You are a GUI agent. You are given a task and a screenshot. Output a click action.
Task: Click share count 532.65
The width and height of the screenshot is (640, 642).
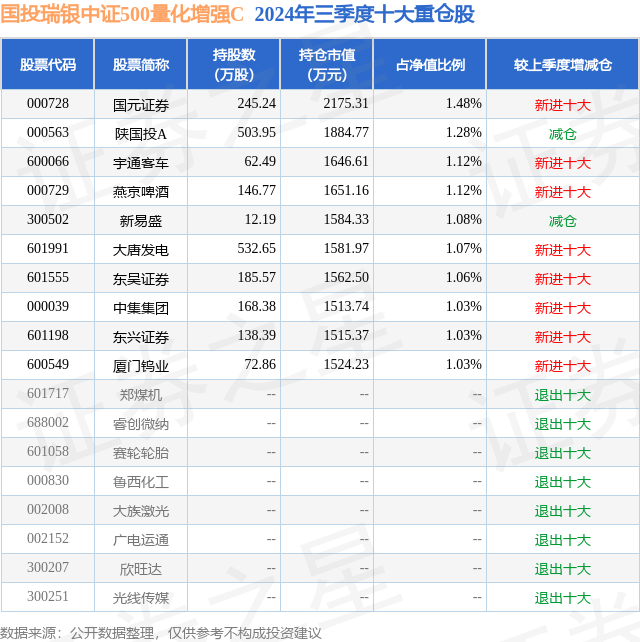(x=257, y=249)
